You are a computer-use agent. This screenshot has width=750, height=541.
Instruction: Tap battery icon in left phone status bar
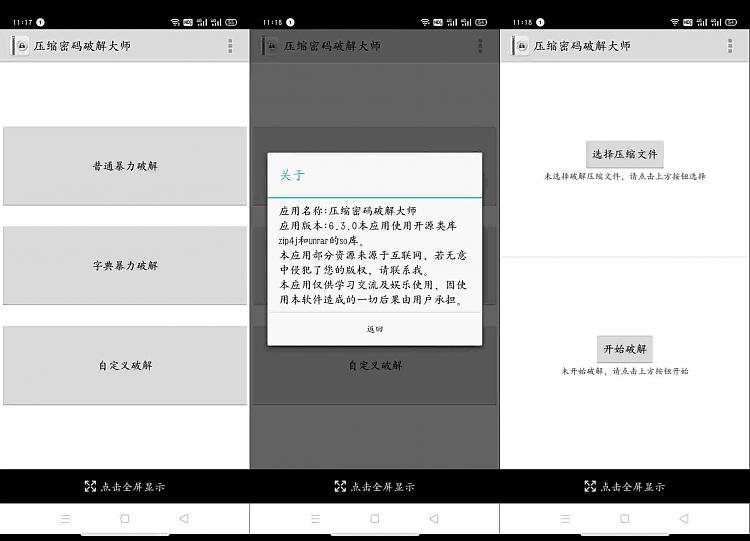click(x=232, y=22)
